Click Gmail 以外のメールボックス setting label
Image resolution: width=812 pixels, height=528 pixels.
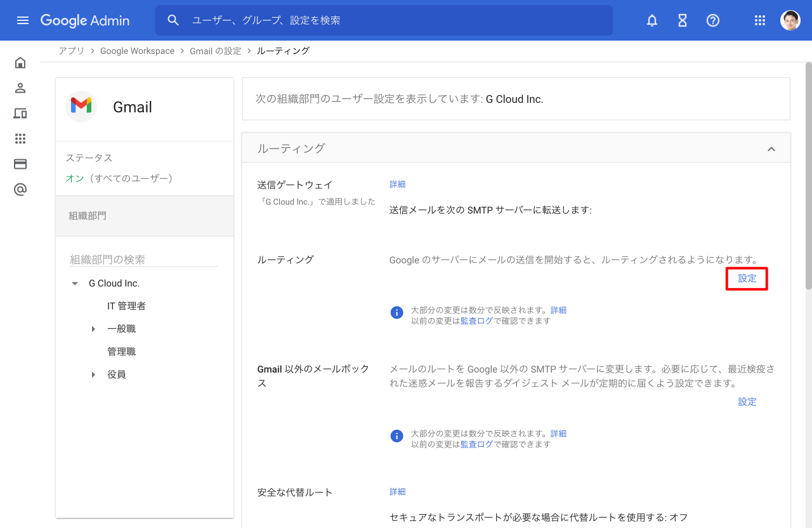(x=313, y=376)
